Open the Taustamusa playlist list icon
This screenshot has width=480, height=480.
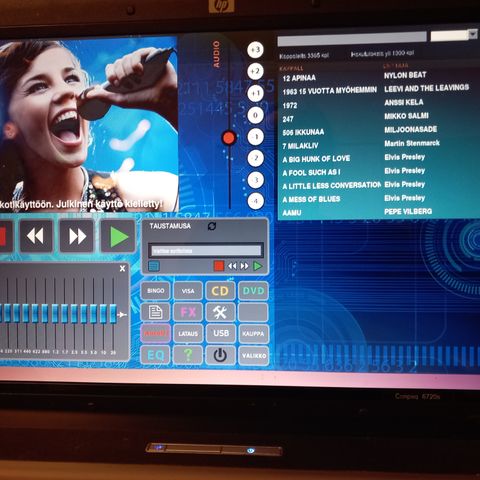click(x=154, y=266)
